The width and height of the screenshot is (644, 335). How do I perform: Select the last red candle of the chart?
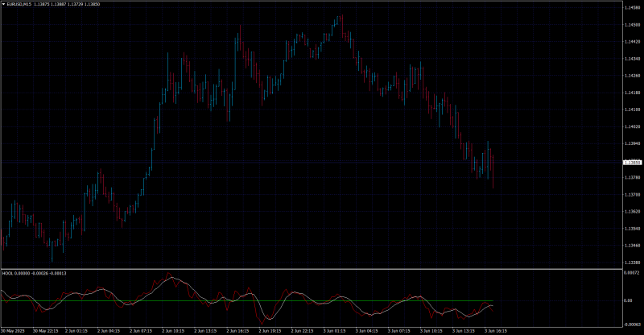click(x=493, y=172)
